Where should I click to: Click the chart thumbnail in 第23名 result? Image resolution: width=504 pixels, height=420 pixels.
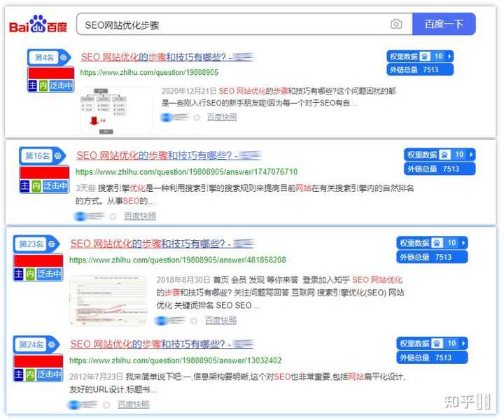click(108, 300)
